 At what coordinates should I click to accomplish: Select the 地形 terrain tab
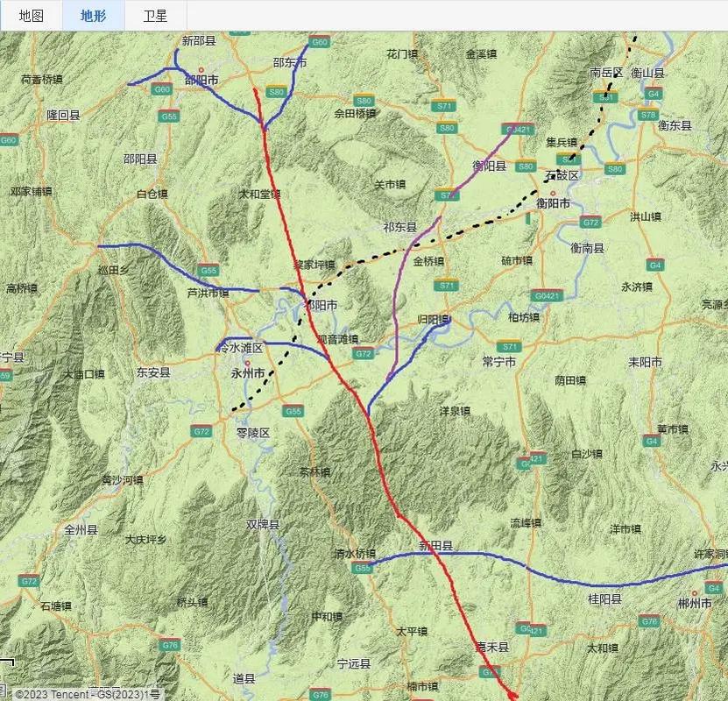(x=94, y=15)
